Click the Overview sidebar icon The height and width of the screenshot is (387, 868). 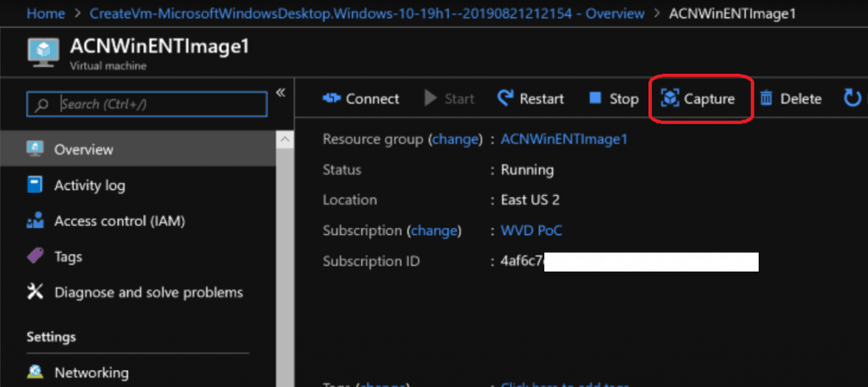pyautogui.click(x=36, y=149)
